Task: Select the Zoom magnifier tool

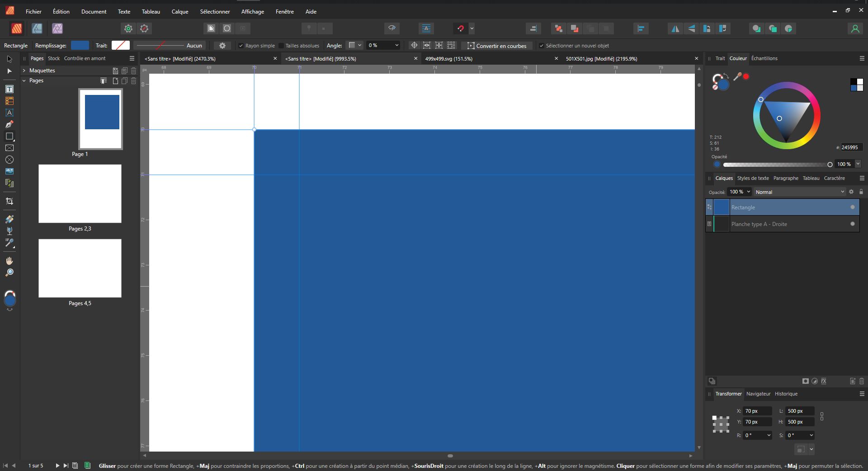Action: pos(9,273)
